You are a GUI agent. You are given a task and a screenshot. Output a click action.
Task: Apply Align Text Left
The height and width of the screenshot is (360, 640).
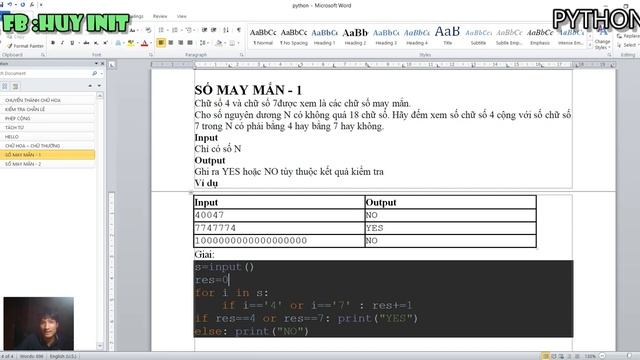tap(161, 42)
